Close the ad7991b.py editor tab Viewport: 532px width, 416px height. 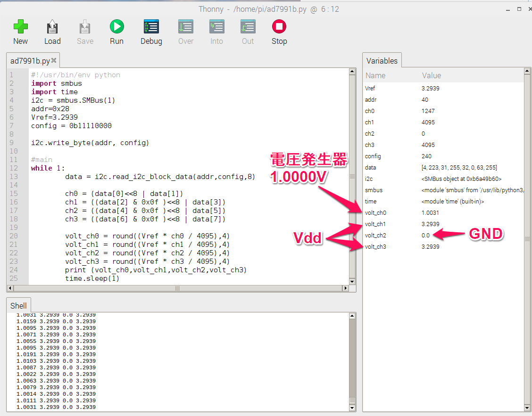54,60
